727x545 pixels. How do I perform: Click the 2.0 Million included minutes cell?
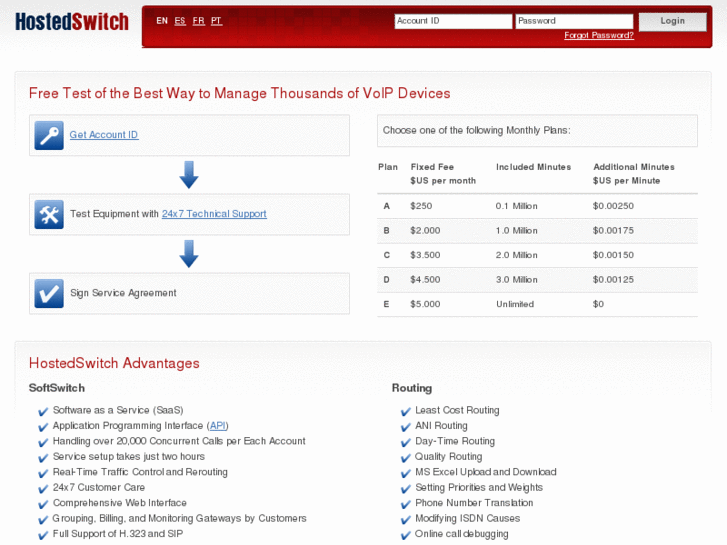[517, 255]
